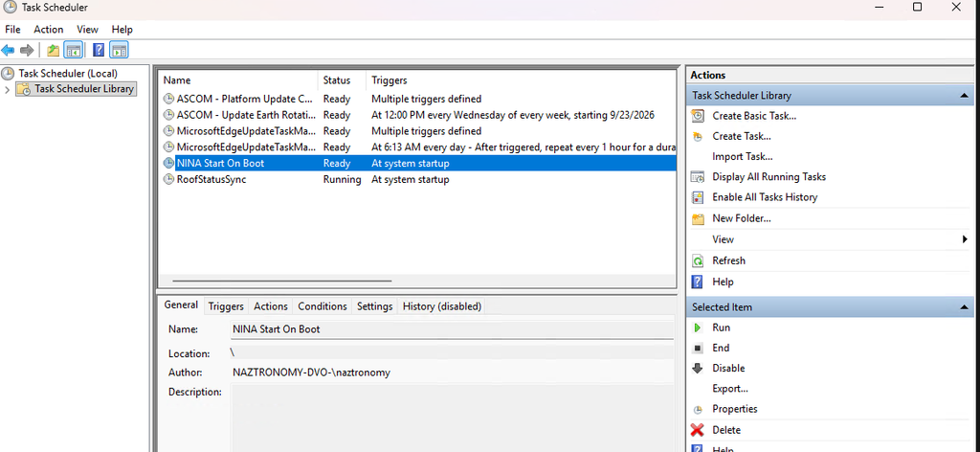The image size is (980, 452).
Task: Click the Disable down-arrow icon
Action: tap(698, 369)
